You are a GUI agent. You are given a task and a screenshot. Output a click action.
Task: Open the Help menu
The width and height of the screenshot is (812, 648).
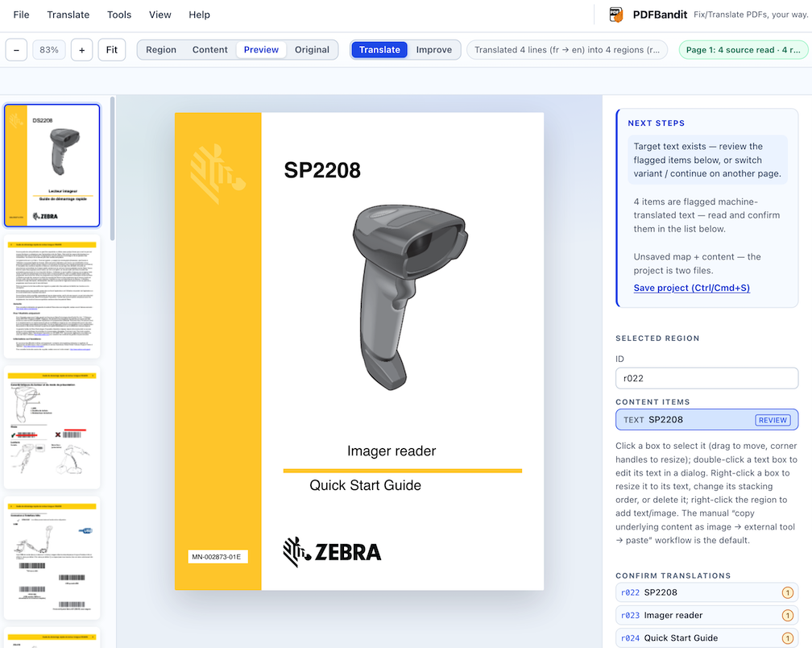(x=200, y=15)
